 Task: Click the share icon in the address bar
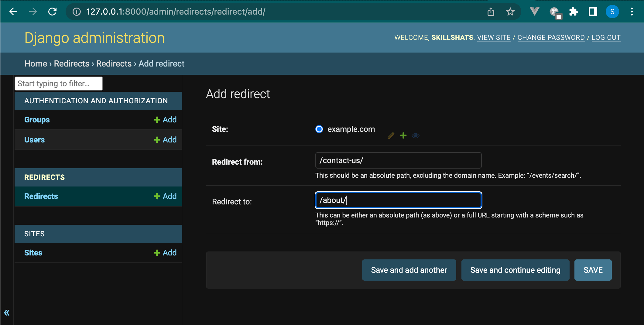click(x=491, y=12)
